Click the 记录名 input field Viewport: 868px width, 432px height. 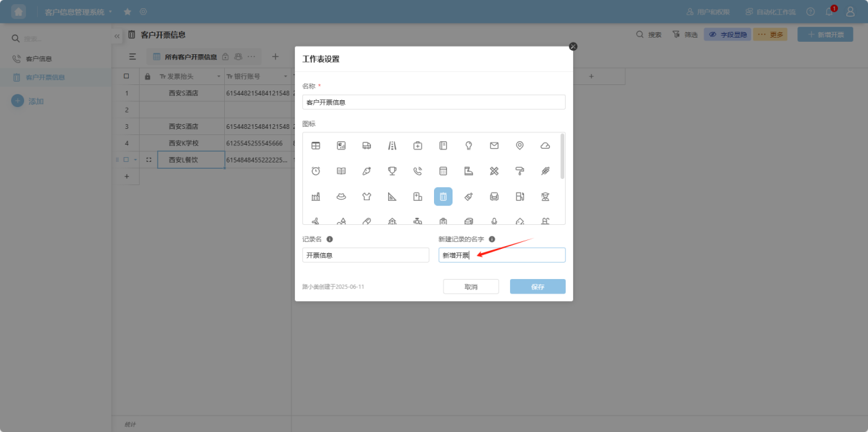click(x=365, y=255)
